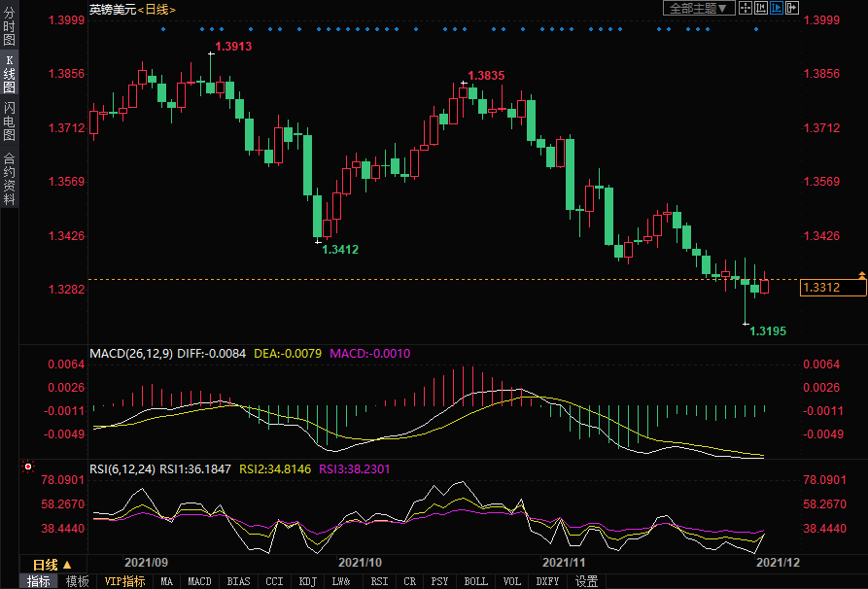Click the highlighted blue play-forward chart icon
This screenshot has height=589, width=868.
pos(777,8)
